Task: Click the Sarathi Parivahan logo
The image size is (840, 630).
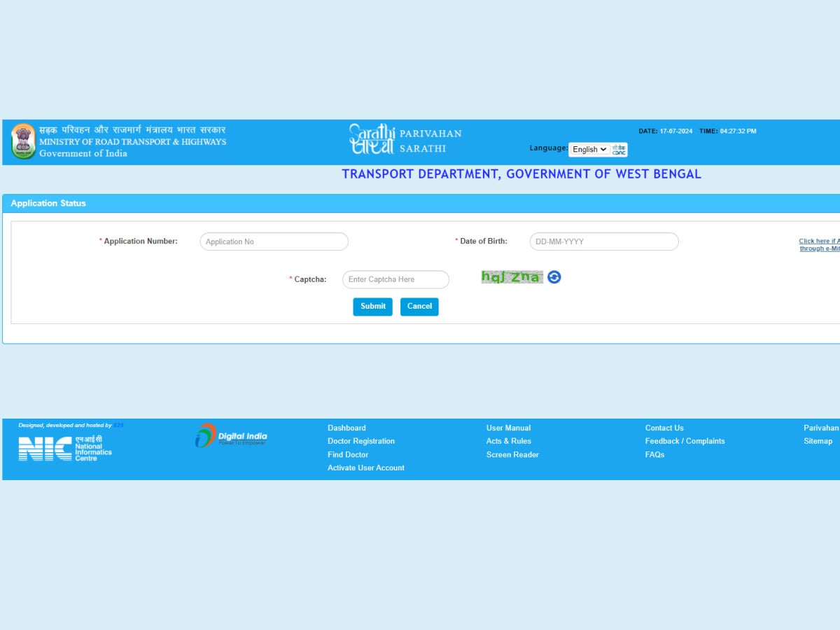Action: coord(405,139)
